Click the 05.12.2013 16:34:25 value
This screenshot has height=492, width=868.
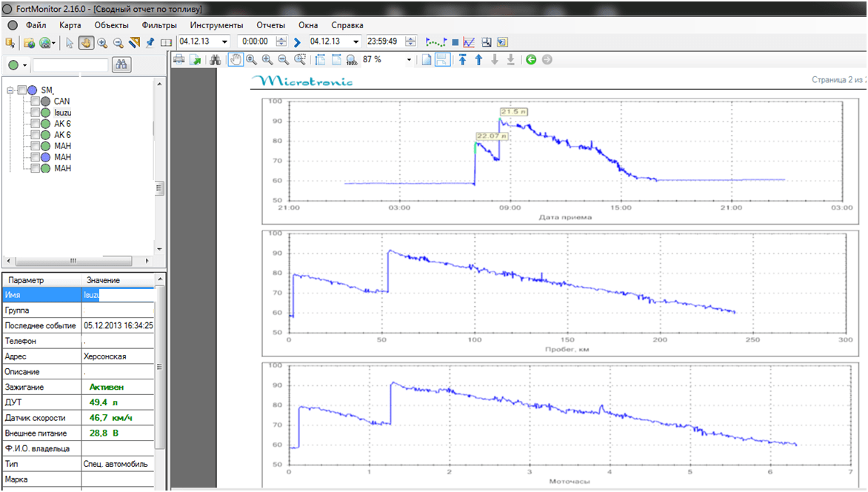[118, 326]
